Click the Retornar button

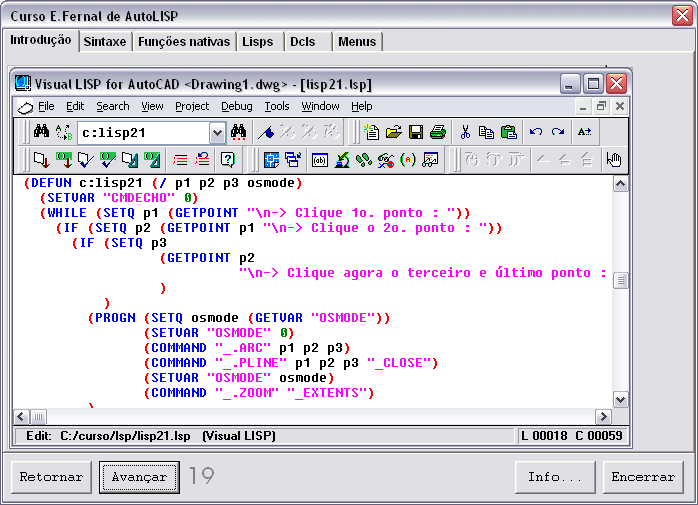tap(51, 477)
